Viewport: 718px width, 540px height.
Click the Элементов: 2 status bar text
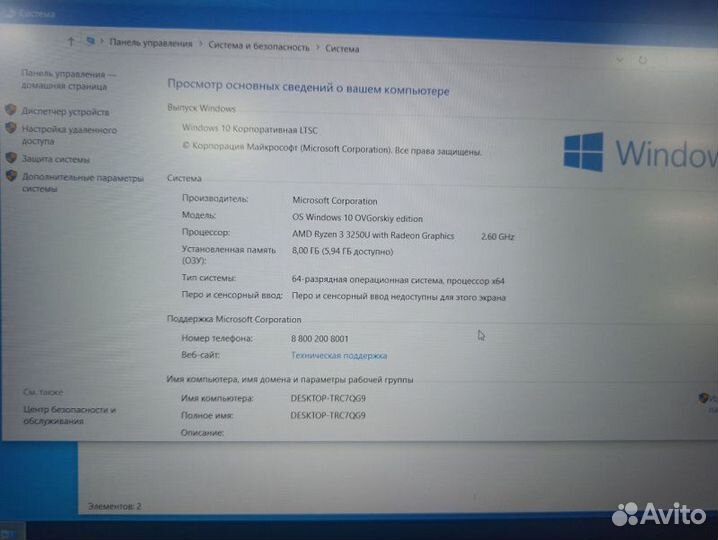click(x=114, y=506)
